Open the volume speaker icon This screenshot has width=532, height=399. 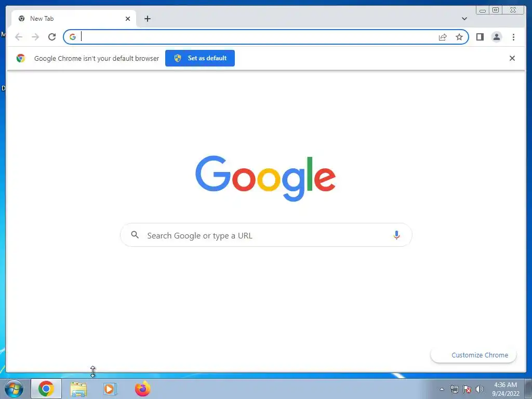click(480, 389)
